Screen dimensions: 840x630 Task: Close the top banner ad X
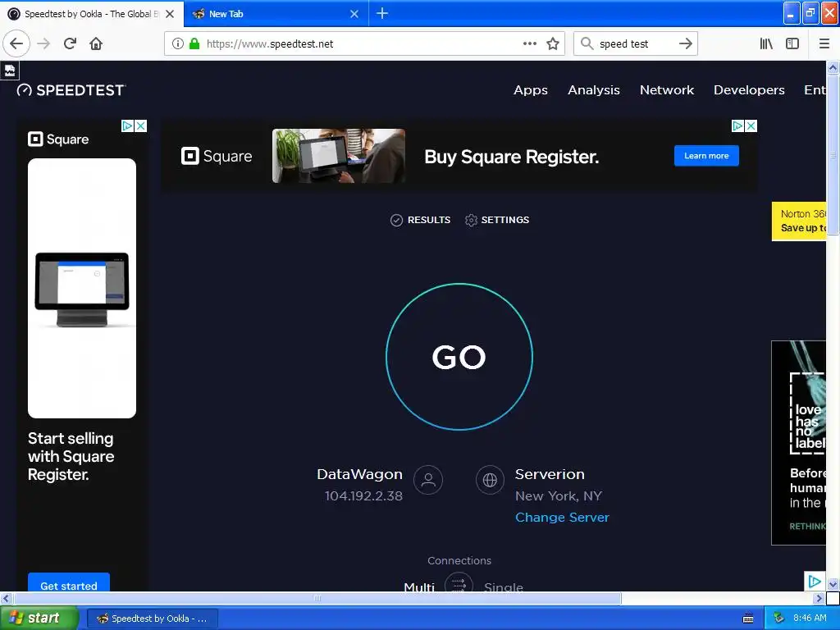[x=751, y=126]
